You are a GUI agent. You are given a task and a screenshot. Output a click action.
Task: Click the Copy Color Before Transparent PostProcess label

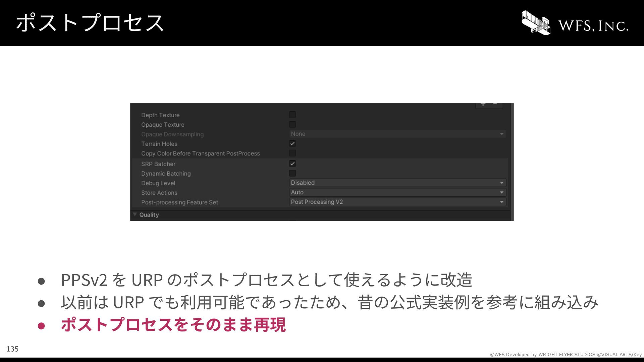pos(201,154)
